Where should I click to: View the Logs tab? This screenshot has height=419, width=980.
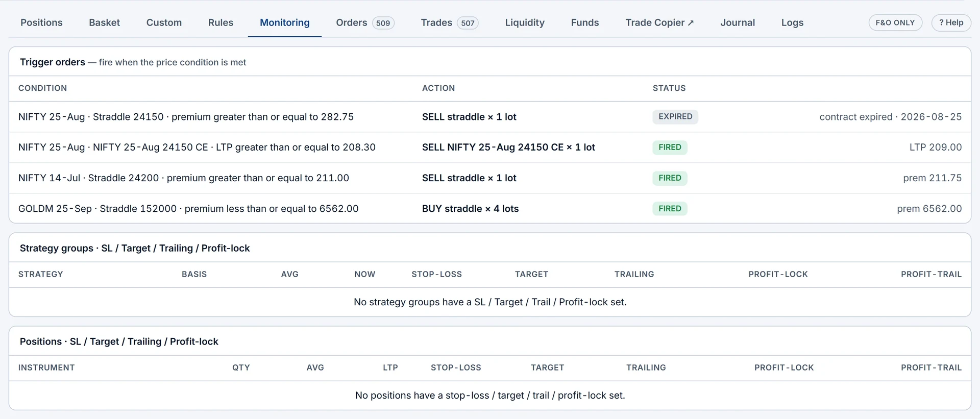coord(792,22)
